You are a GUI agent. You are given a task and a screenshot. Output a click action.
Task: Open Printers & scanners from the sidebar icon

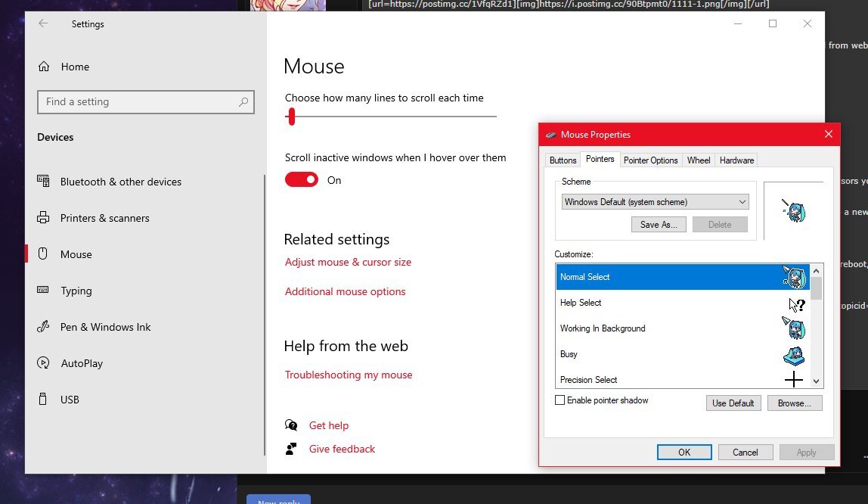click(x=42, y=218)
